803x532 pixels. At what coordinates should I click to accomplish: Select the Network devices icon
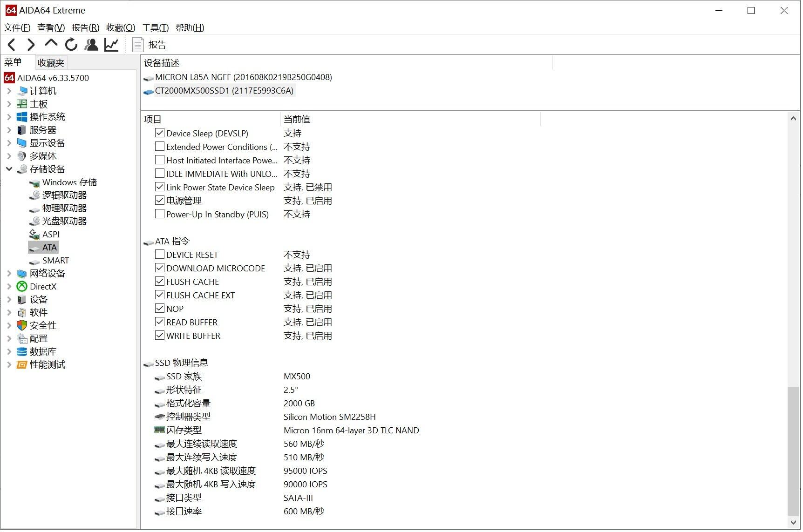click(x=22, y=274)
